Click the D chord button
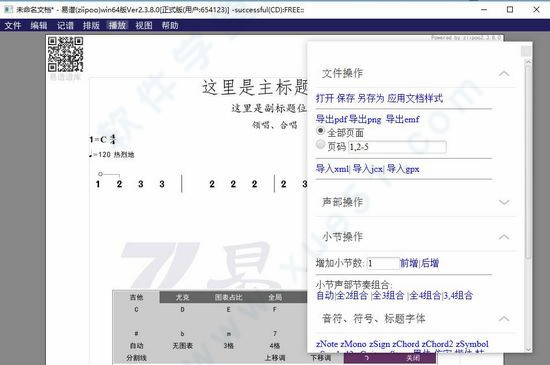The height and width of the screenshot is (365, 550). (182, 310)
